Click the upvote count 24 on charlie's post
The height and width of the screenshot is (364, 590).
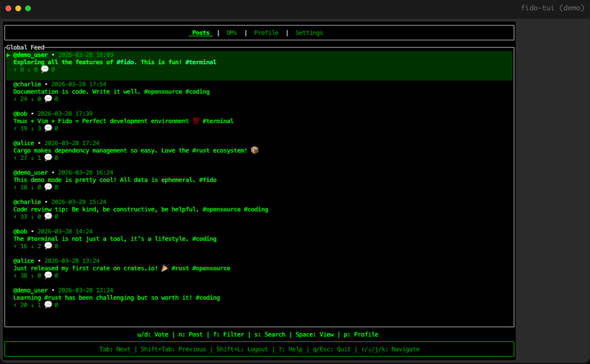pyautogui.click(x=24, y=99)
